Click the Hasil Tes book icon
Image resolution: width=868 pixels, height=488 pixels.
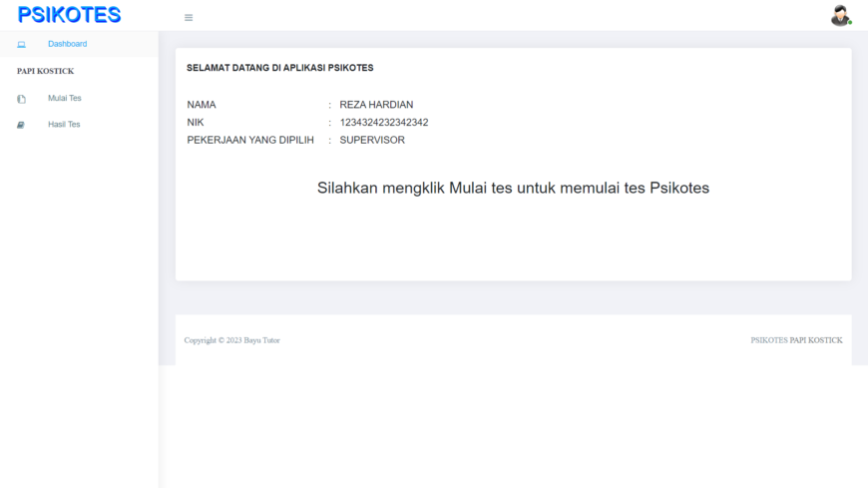coord(21,125)
